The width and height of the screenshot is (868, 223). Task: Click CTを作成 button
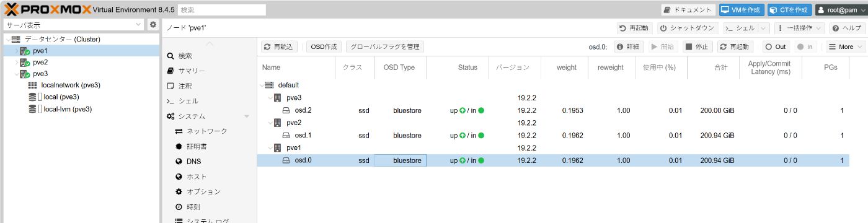[x=789, y=10]
